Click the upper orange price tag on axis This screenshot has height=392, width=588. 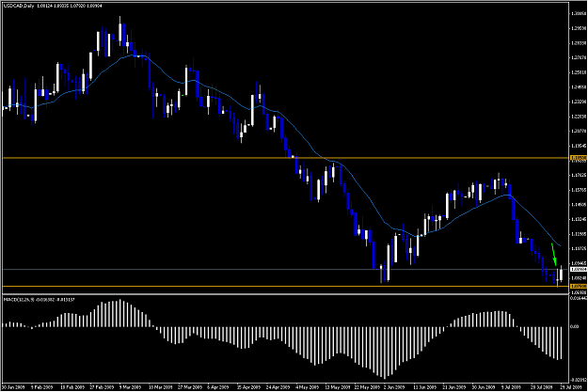coord(579,158)
